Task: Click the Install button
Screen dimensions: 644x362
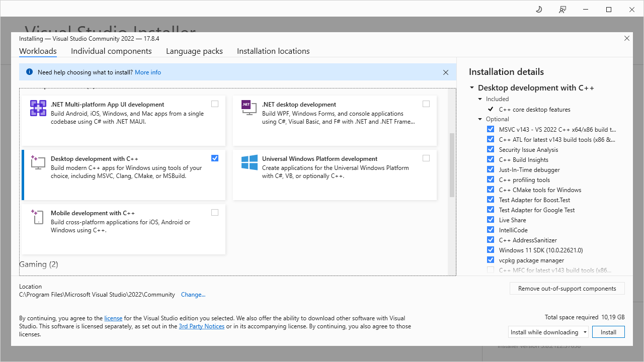Action: tap(608, 332)
